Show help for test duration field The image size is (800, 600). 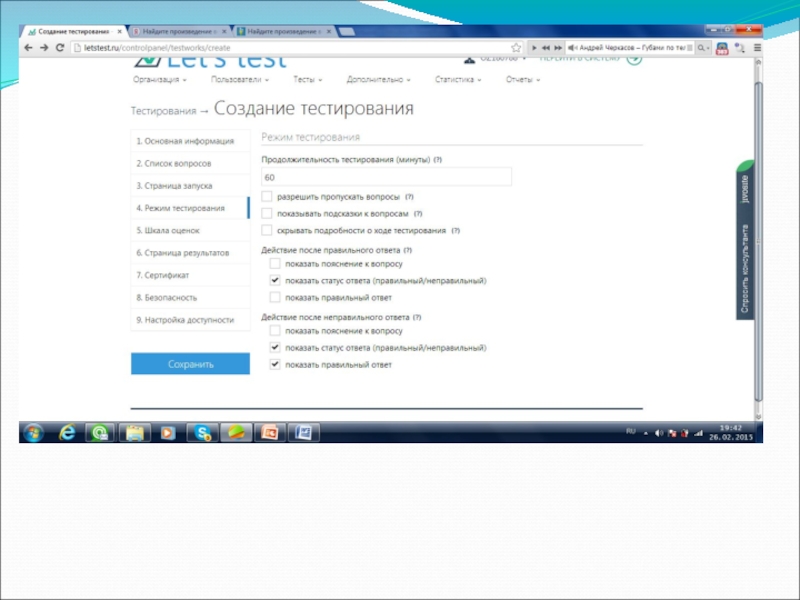tap(437, 160)
